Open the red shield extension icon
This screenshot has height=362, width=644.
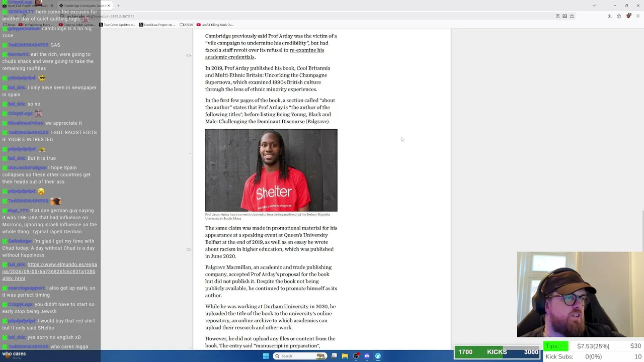628,16
